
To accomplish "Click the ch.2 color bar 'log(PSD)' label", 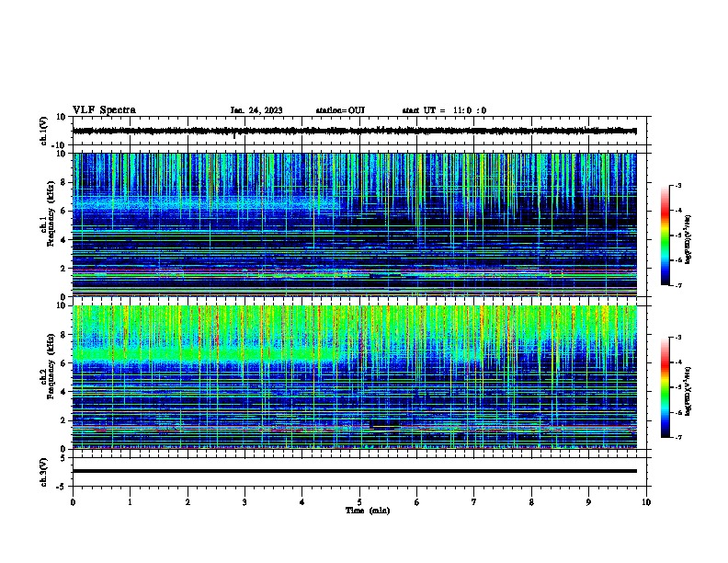I will 688,391.
